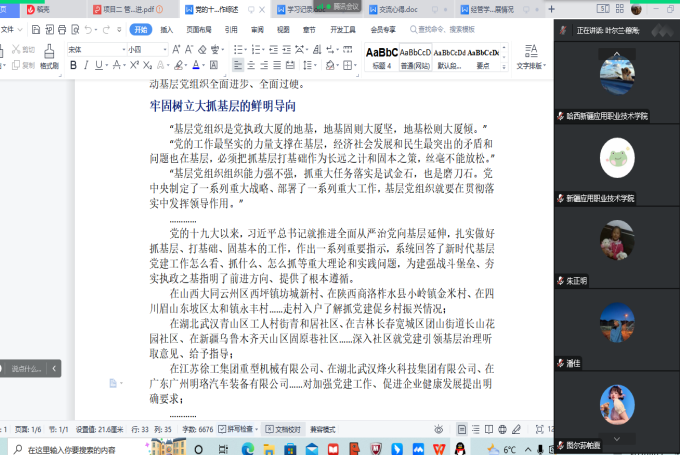The width and height of the screenshot is (680, 455).
Task: Switch to the 交流心得.doc document tab
Action: tap(397, 8)
